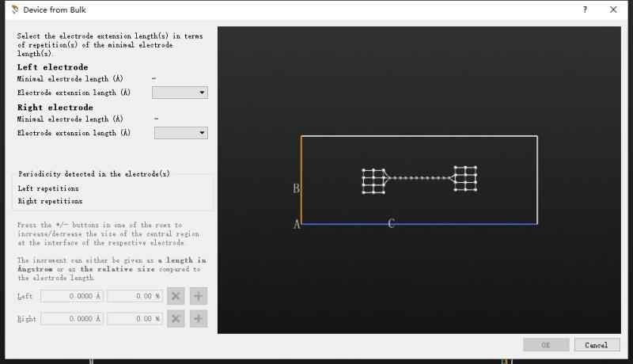Click the Right row decrease X button
The width and height of the screenshot is (633, 364).
click(x=176, y=318)
